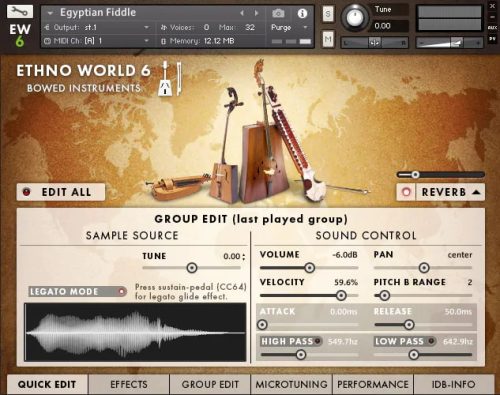Open the Output st.1 dropdown
Viewport: 500px width, 395px height.
coord(146,27)
